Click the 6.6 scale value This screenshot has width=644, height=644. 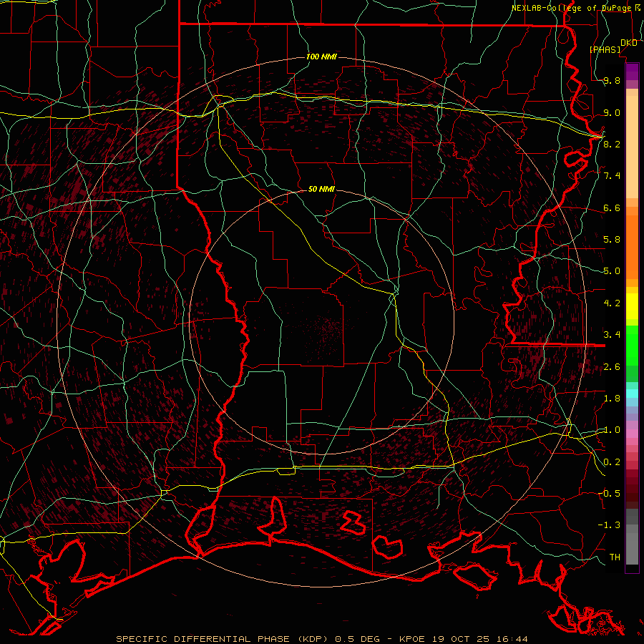coord(612,208)
